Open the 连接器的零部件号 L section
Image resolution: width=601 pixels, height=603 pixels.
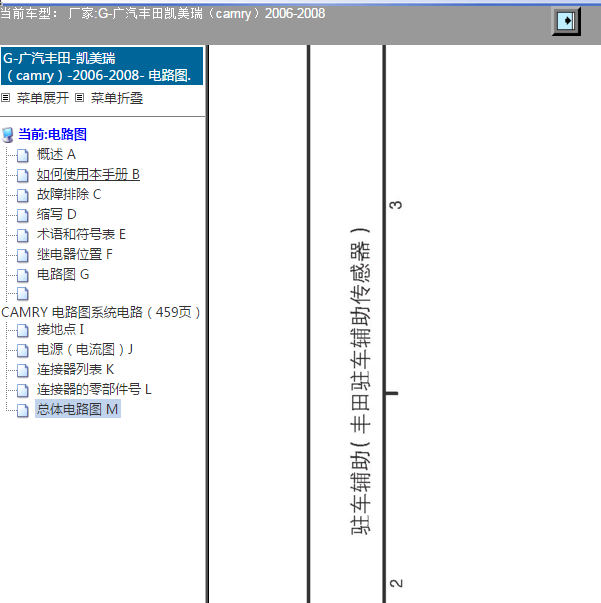coord(94,389)
